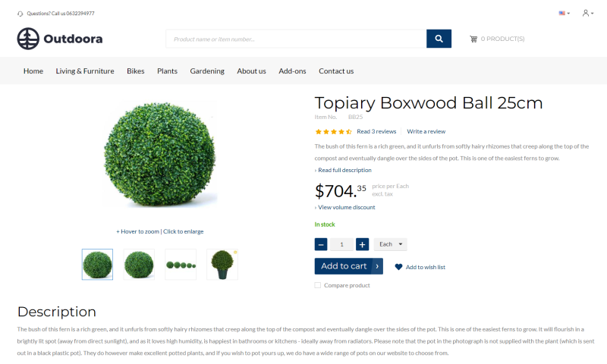607x364 pixels.
Task: Click the Outdoora logo
Action: click(x=60, y=39)
